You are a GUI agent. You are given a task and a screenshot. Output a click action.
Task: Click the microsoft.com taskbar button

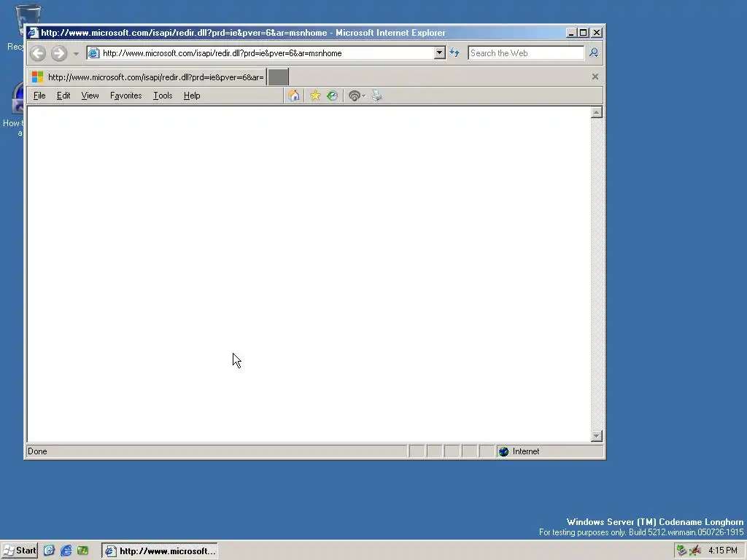(160, 551)
